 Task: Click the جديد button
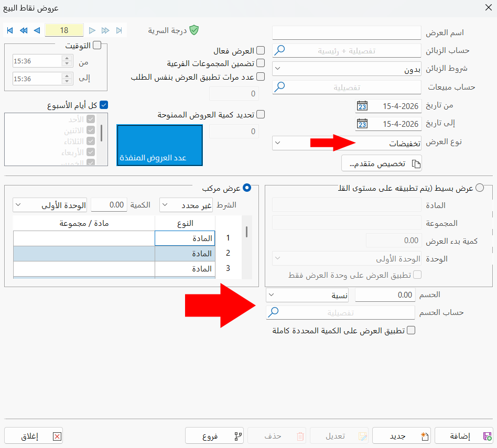click(x=401, y=436)
